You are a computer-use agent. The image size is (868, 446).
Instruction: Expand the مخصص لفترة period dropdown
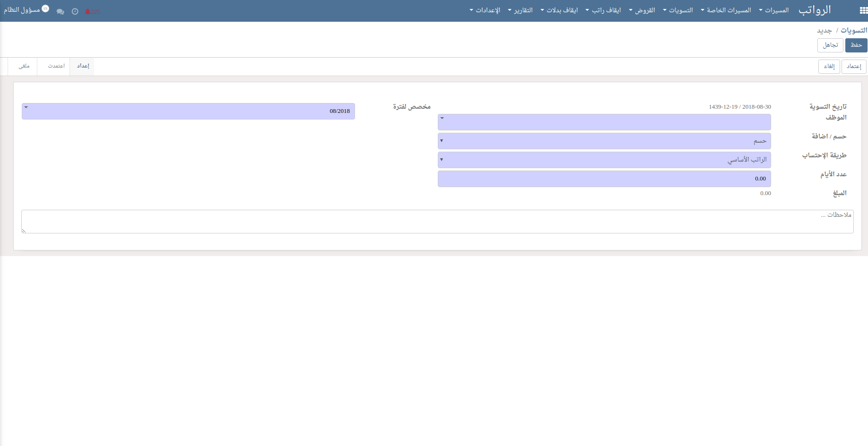(188, 111)
